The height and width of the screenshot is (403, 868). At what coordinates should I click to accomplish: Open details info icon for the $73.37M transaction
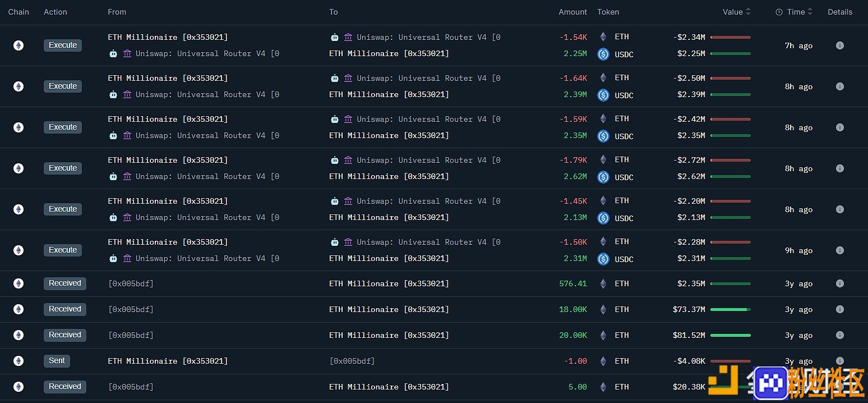click(x=839, y=309)
